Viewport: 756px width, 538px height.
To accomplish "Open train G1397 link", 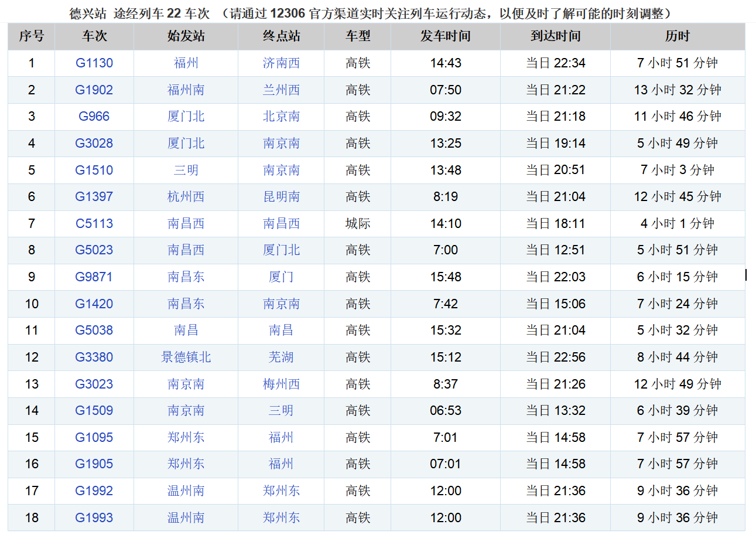I will point(94,197).
